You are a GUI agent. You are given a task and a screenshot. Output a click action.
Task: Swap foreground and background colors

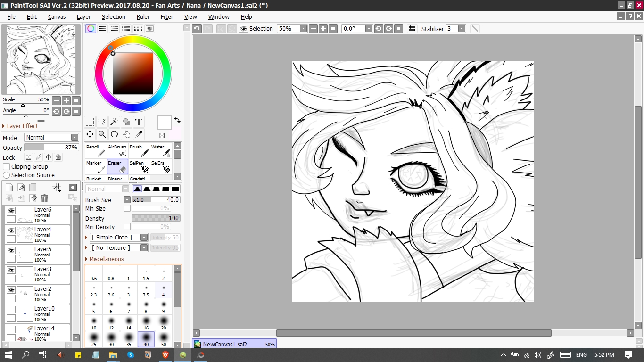(177, 120)
